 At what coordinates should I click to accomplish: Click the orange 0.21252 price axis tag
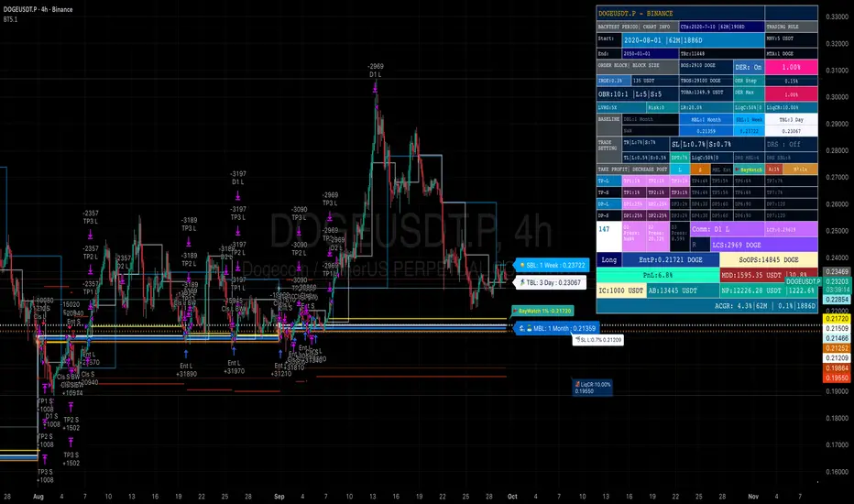click(837, 348)
